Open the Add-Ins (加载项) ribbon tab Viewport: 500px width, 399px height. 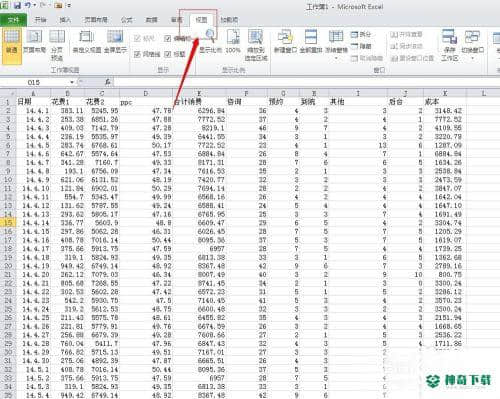pos(229,20)
